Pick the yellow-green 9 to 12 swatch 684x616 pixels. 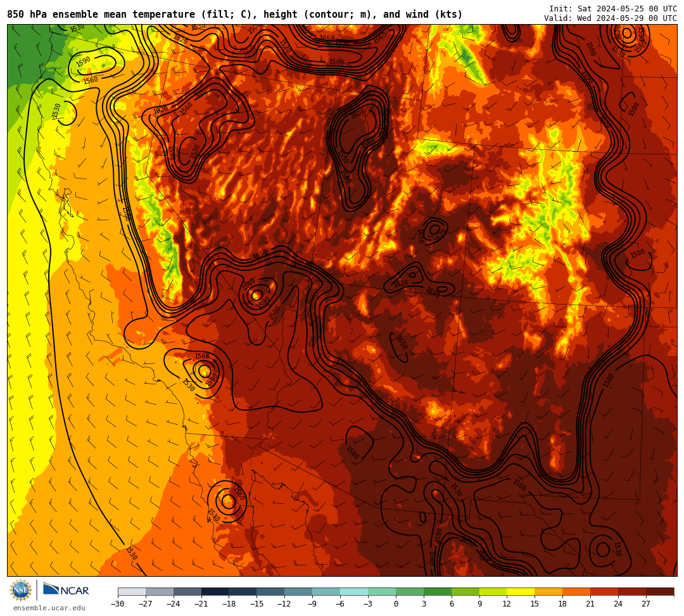coord(493,591)
